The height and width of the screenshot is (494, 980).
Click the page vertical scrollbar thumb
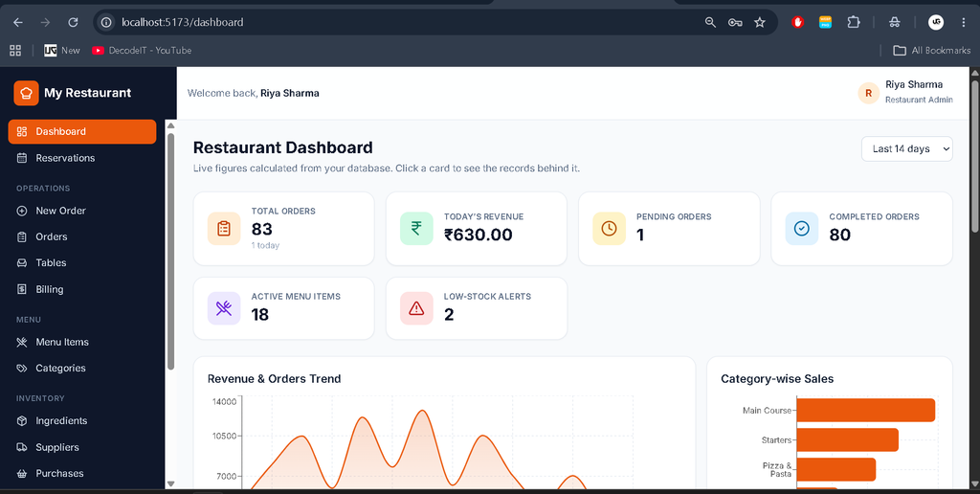pos(975,155)
